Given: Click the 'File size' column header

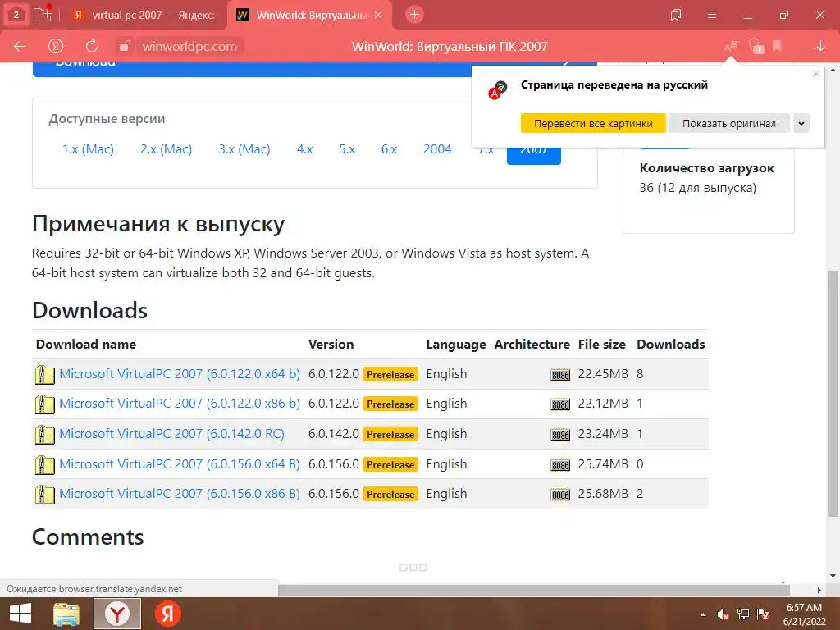Looking at the screenshot, I should 601,344.
